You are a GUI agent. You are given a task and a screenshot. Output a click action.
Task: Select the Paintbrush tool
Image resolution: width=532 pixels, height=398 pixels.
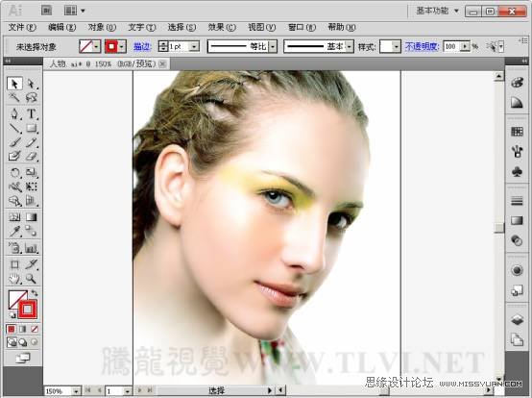14,142
